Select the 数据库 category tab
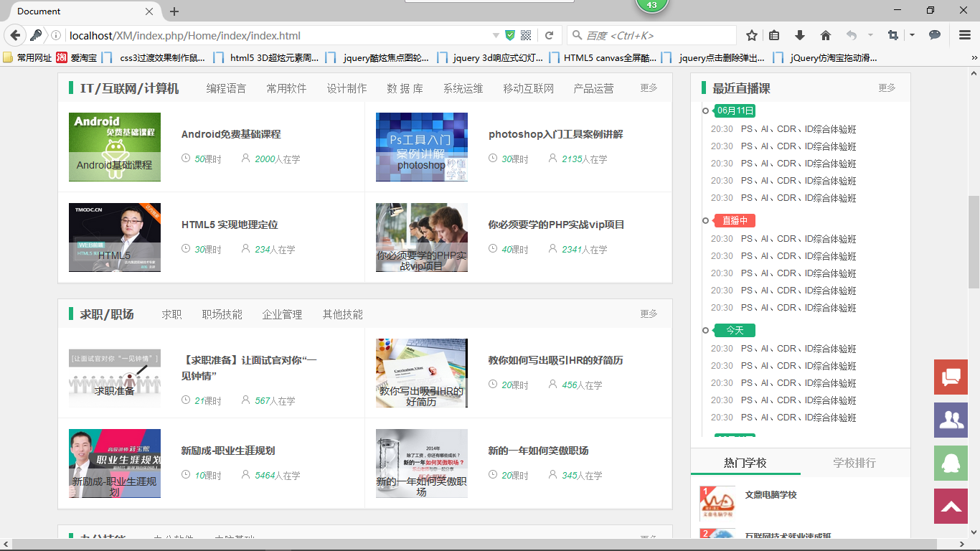The height and width of the screenshot is (551, 980). (405, 88)
